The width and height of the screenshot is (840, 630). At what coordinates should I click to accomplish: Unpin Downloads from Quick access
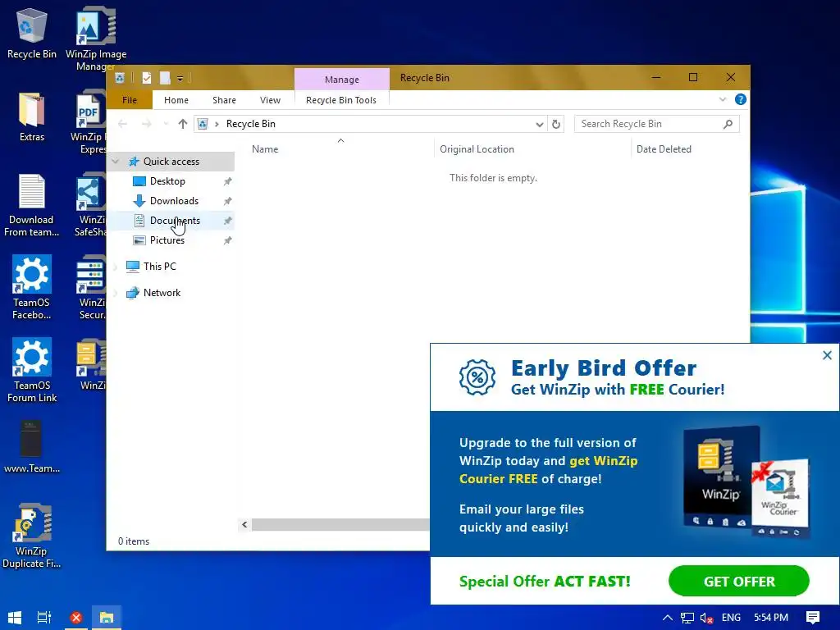tap(228, 202)
